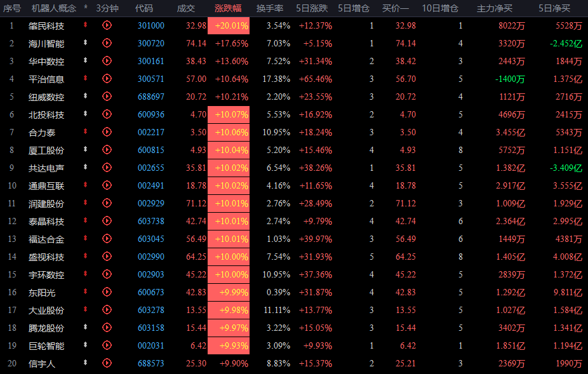This screenshot has height=374, width=588.
Task: Open stock code 002655
Action: (x=151, y=168)
